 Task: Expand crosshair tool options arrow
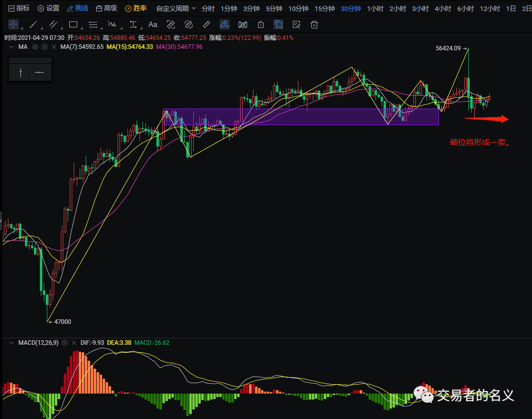coord(22,28)
